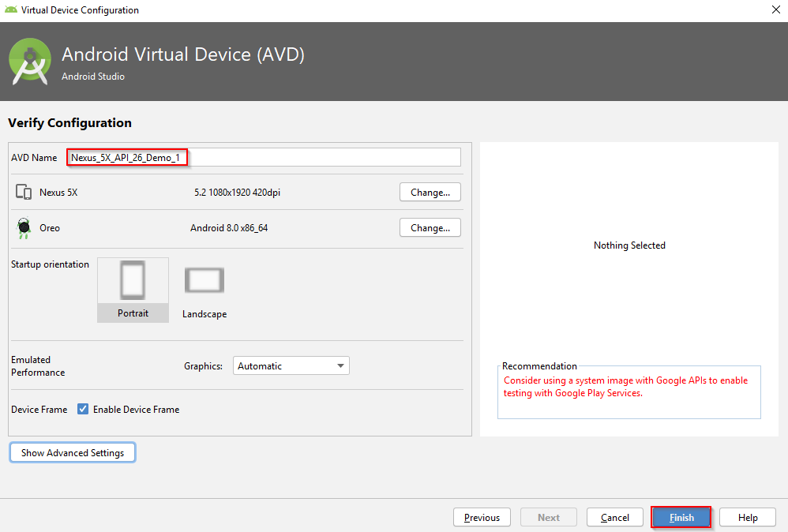Image resolution: width=788 pixels, height=532 pixels.
Task: Click the 'Nothing Selected' text
Action: 629,245
